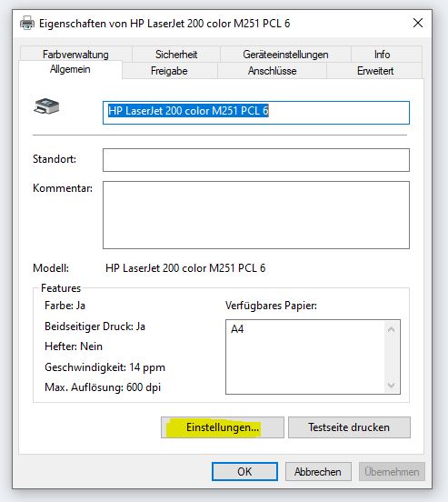Click the Übernehmen button

(392, 472)
